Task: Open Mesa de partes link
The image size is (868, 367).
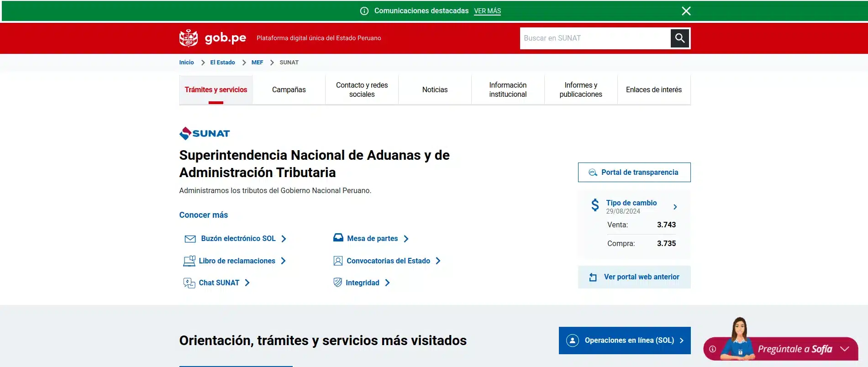Action: click(x=372, y=239)
